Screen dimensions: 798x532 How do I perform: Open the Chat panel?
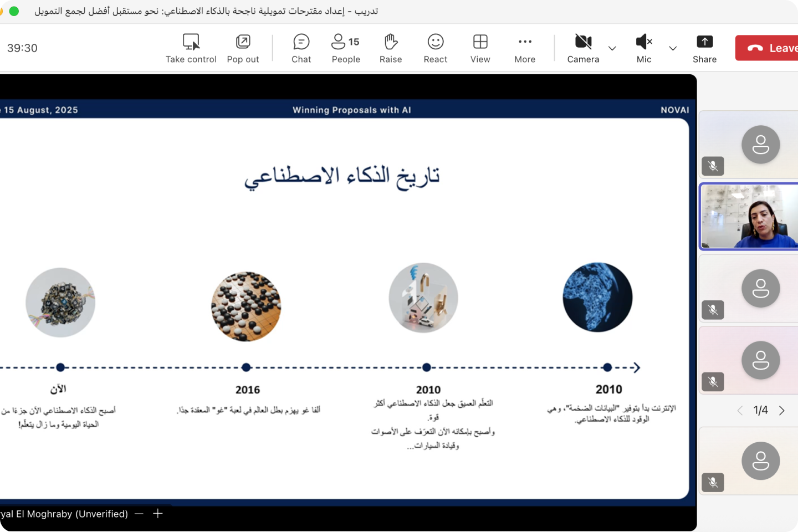301,48
